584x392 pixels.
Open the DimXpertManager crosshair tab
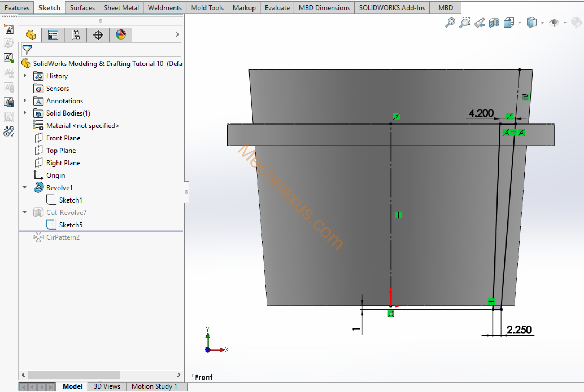click(98, 35)
